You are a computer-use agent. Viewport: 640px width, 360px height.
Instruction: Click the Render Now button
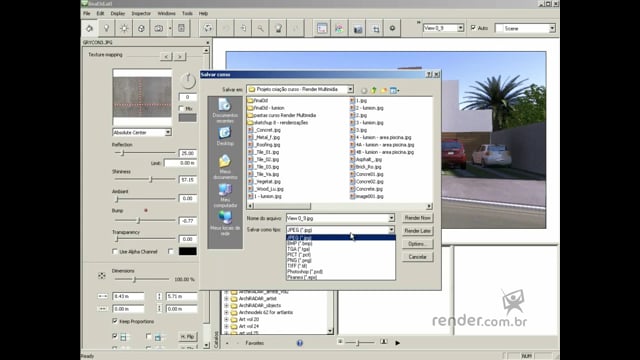[418, 218]
